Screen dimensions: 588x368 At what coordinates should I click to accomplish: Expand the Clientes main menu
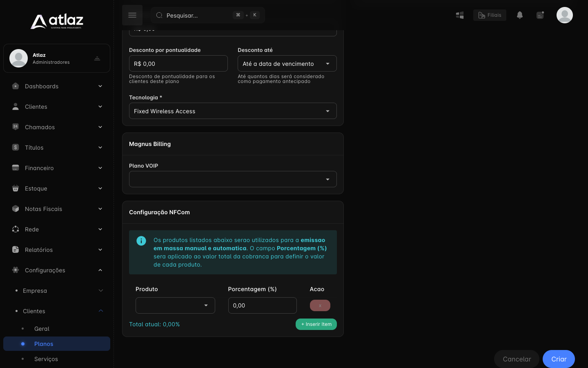[57, 107]
